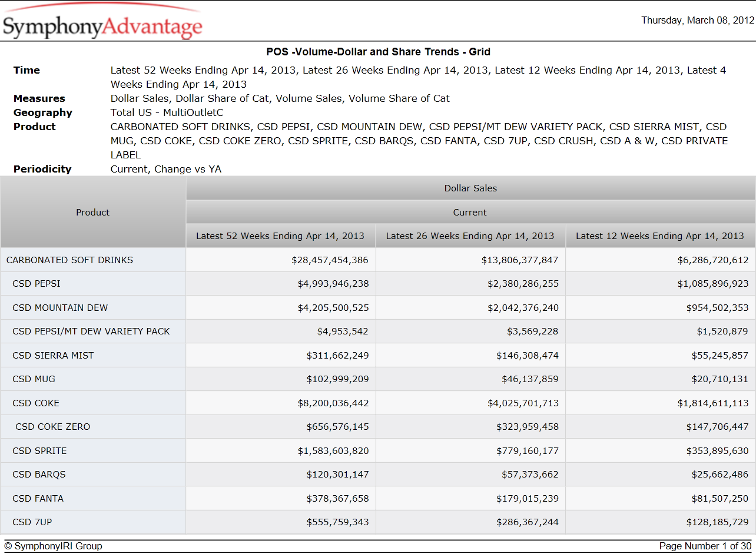The image size is (756, 557).
Task: Click the $656,576,145 Coke Zero cell
Action: coord(281,426)
